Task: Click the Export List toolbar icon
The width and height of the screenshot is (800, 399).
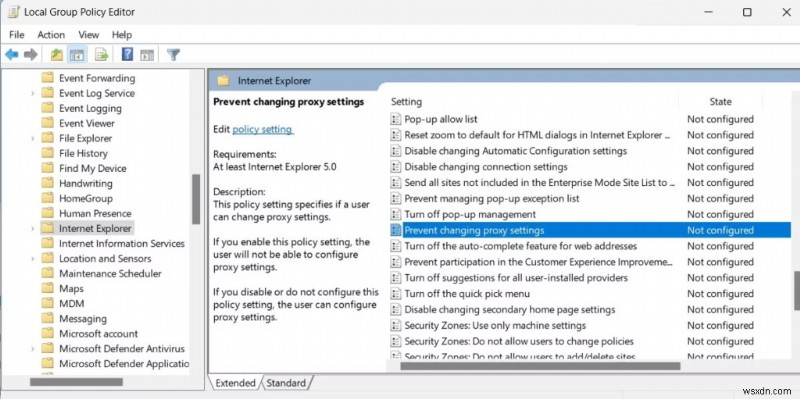Action: (102, 55)
